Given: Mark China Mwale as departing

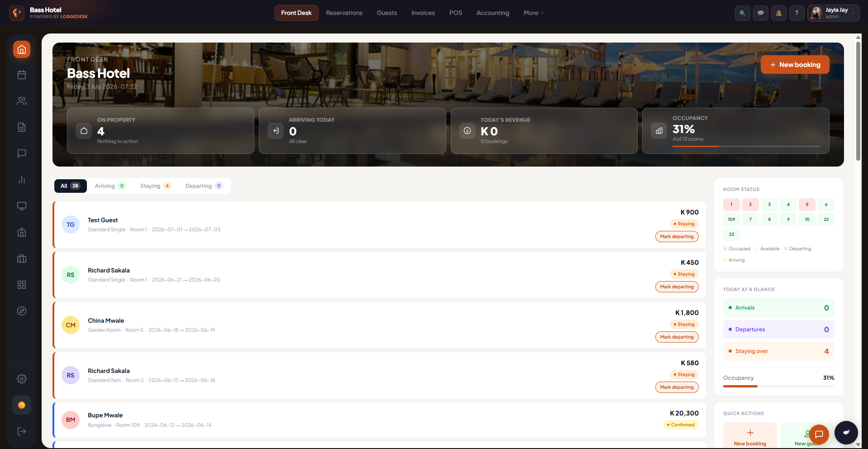Looking at the screenshot, I should [x=677, y=337].
